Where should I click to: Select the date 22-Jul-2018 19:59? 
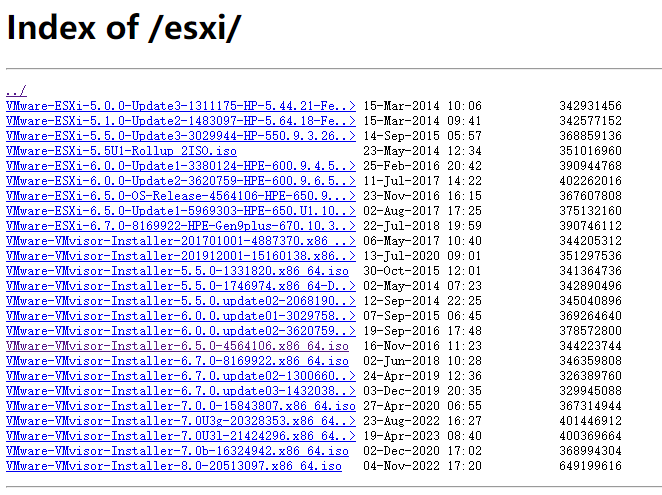click(422, 226)
